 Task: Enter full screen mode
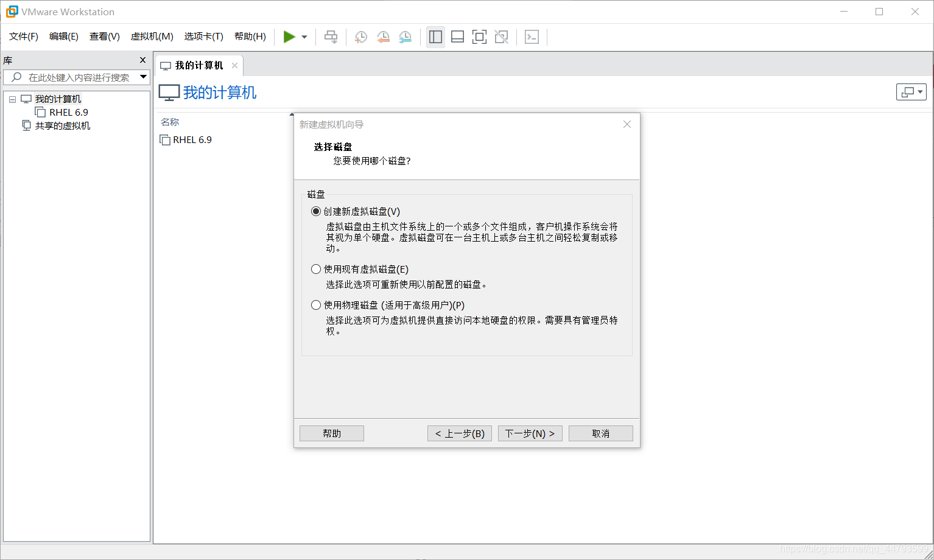[x=479, y=37]
